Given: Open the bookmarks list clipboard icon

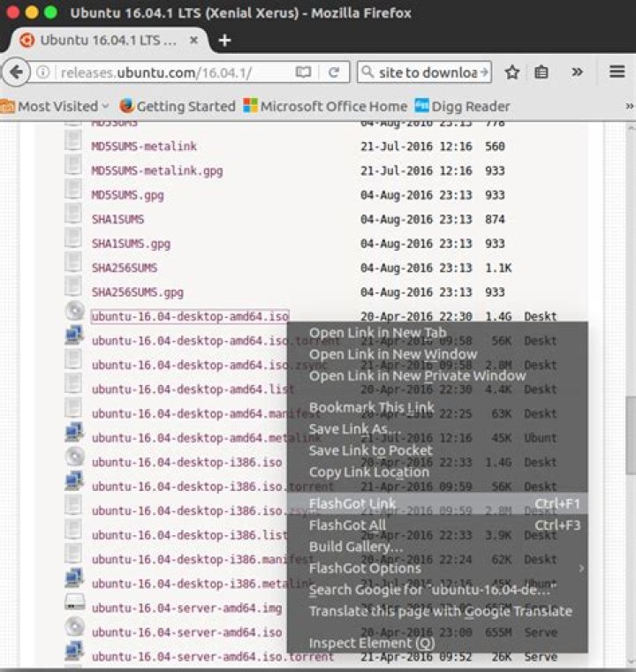Looking at the screenshot, I should tap(541, 72).
